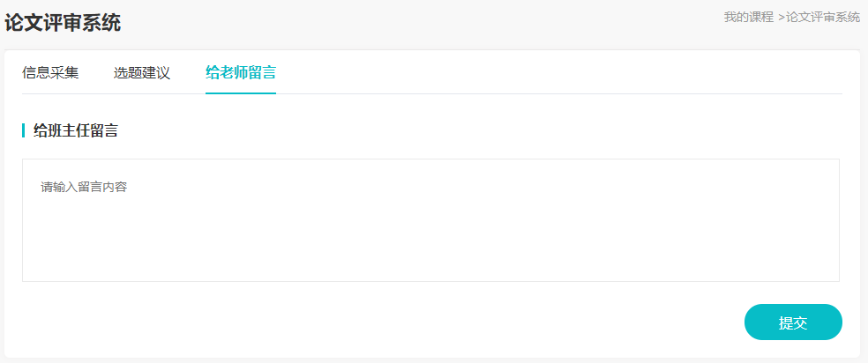This screenshot has width=868, height=363.
Task: Go to 我的课程 via breadcrumb
Action: 748,17
